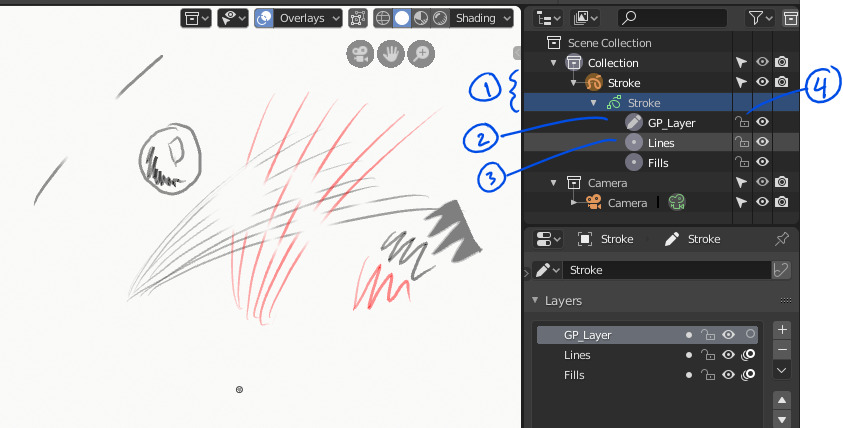Open properties editor type dropdown

[x=548, y=239]
